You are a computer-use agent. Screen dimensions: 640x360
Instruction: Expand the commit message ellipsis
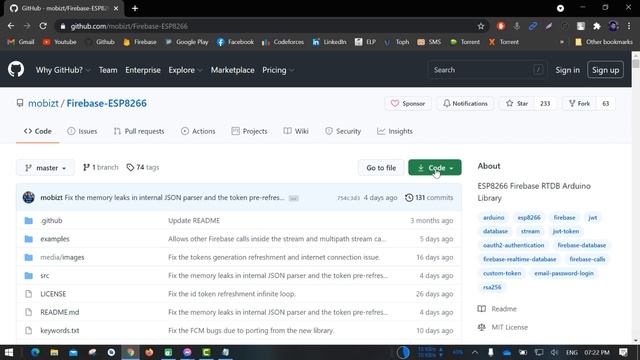(x=293, y=198)
